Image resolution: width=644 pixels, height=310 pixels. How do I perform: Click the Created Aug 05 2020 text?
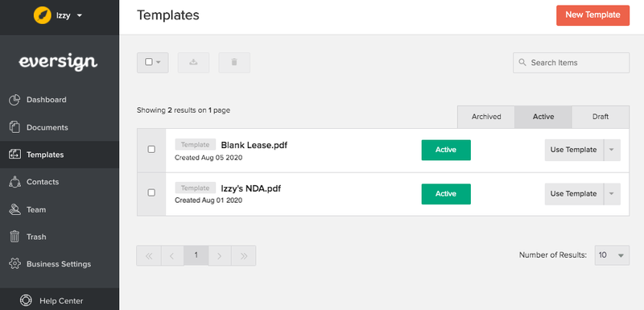tap(208, 157)
